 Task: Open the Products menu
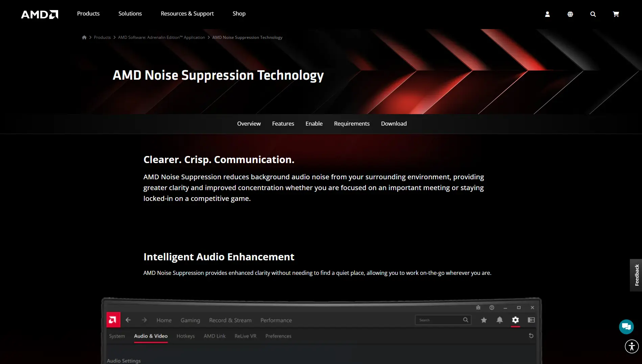point(88,14)
